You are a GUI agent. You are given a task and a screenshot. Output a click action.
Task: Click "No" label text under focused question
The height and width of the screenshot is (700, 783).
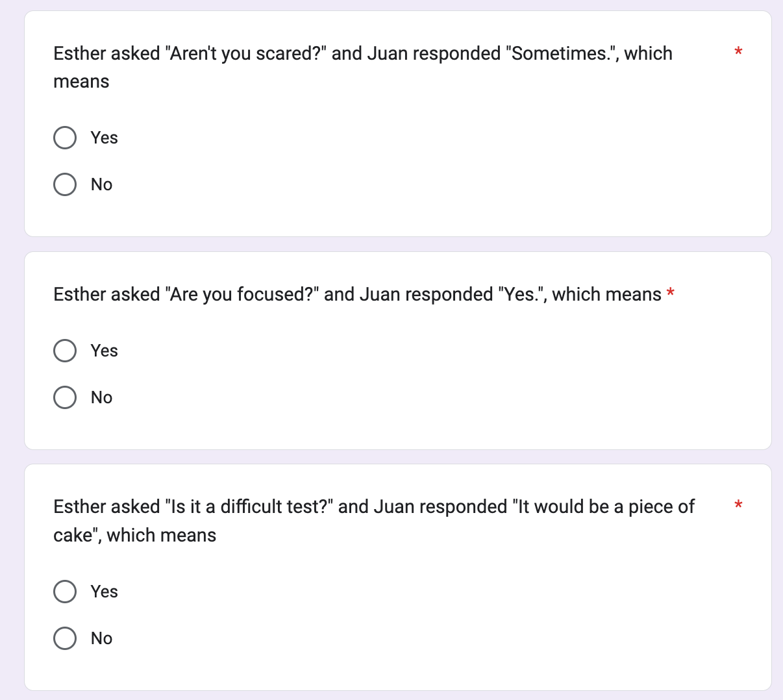pos(102,397)
